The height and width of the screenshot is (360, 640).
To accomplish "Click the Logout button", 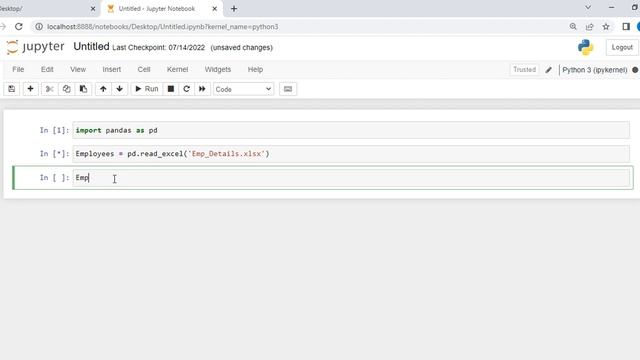I will tap(622, 47).
